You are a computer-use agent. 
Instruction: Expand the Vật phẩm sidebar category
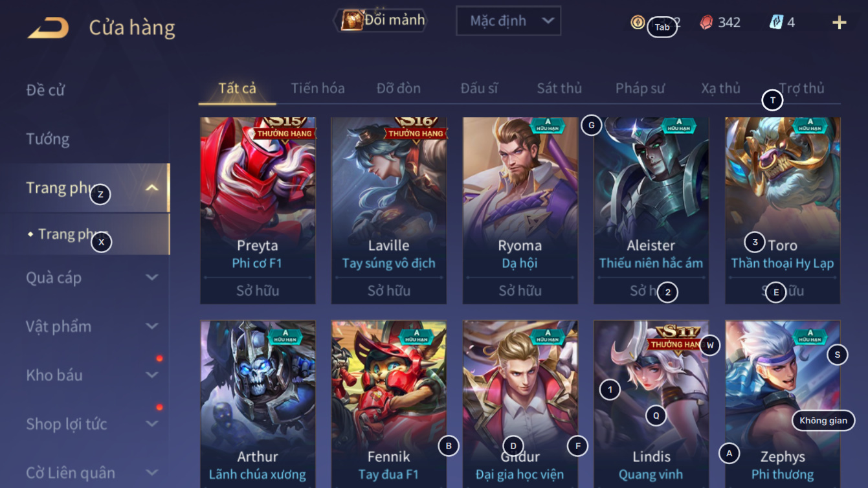point(91,326)
